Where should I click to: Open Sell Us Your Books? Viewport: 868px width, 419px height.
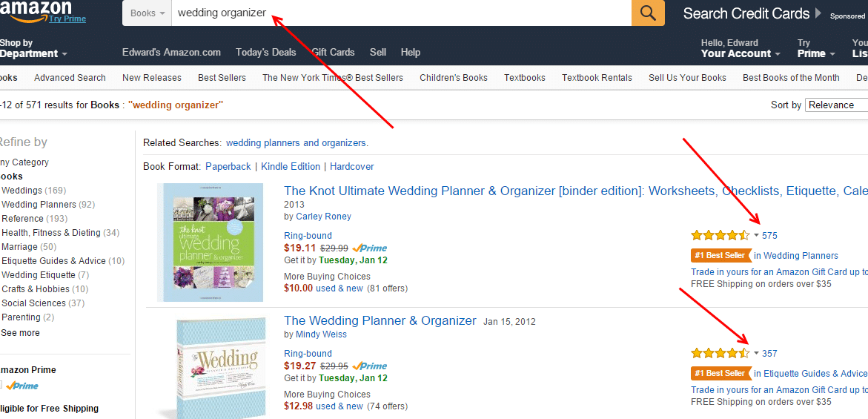(688, 78)
